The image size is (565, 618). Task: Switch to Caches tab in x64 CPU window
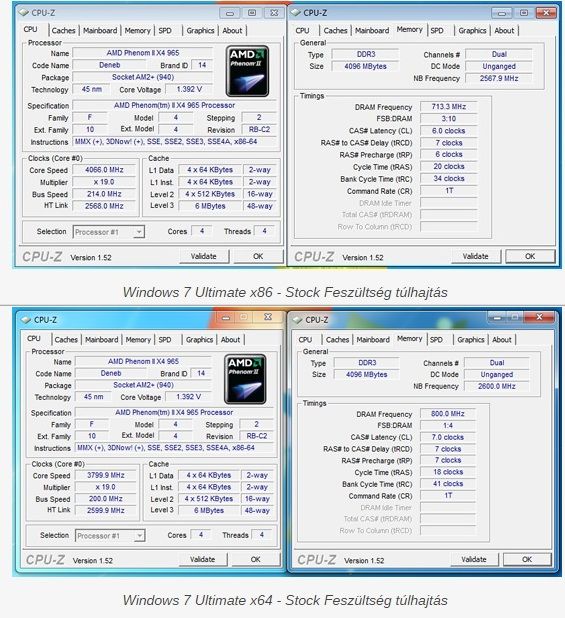click(66, 339)
